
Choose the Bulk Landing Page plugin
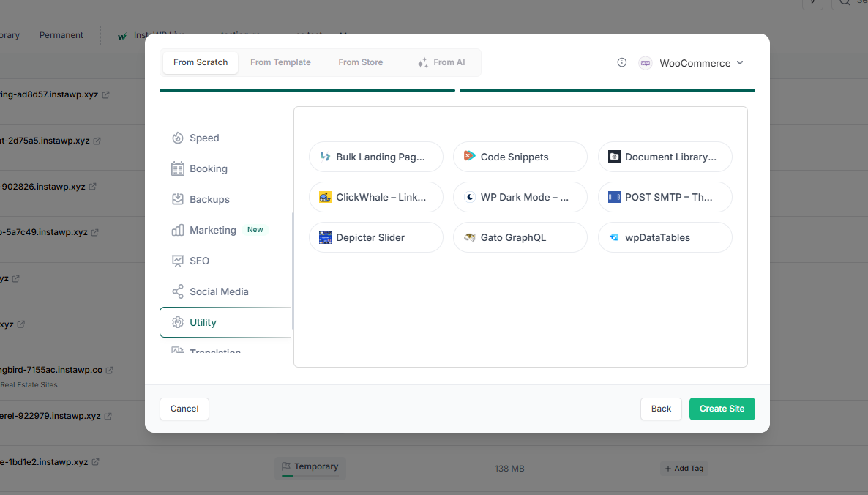point(376,157)
